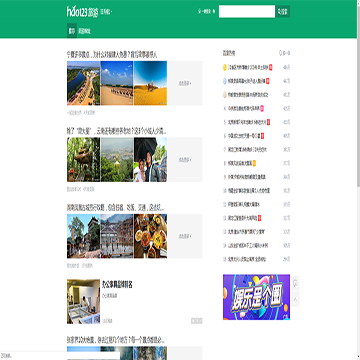Screen dimensions: 360x360
Task: Click the hao123 travel logo
Action: (x=82, y=12)
